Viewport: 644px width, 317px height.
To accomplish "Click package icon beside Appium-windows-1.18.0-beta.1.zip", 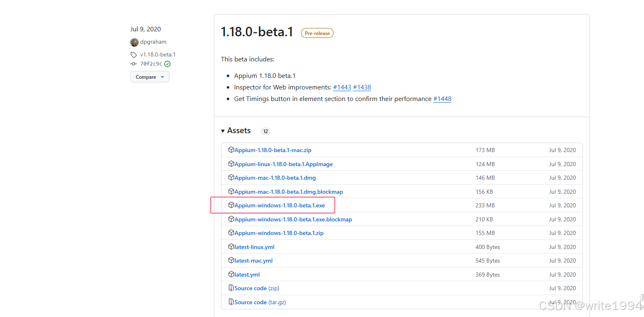I will 231,233.
